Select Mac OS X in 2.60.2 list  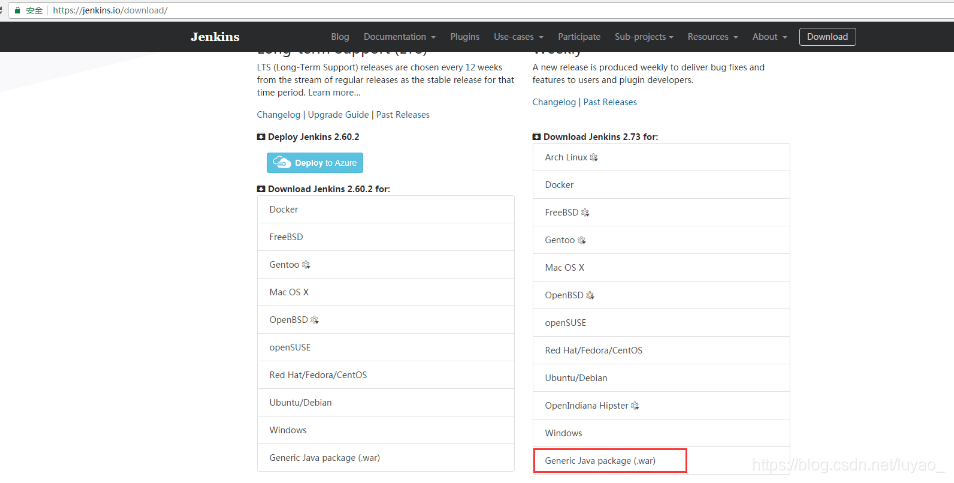click(386, 292)
